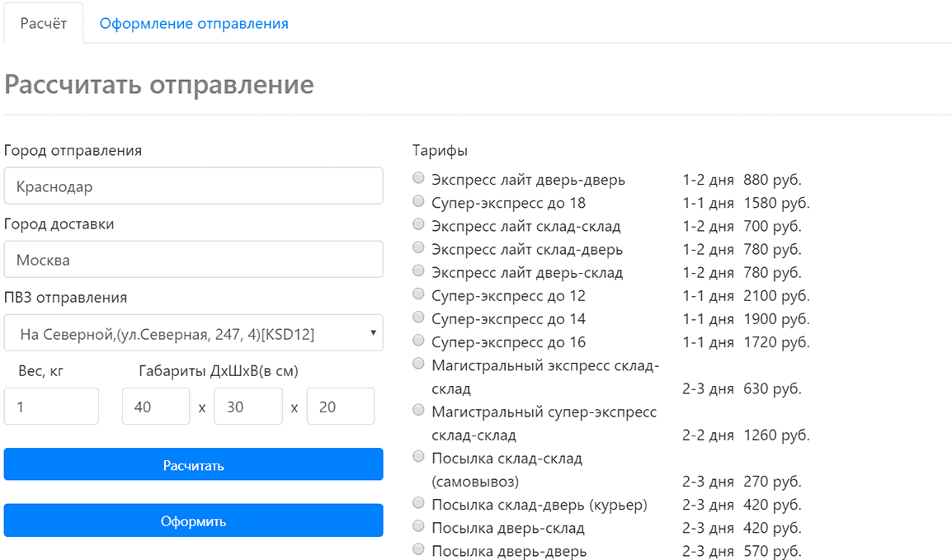Select Экспресс лайт склад-склад radio option
This screenshot has height=560, width=952.
point(419,224)
